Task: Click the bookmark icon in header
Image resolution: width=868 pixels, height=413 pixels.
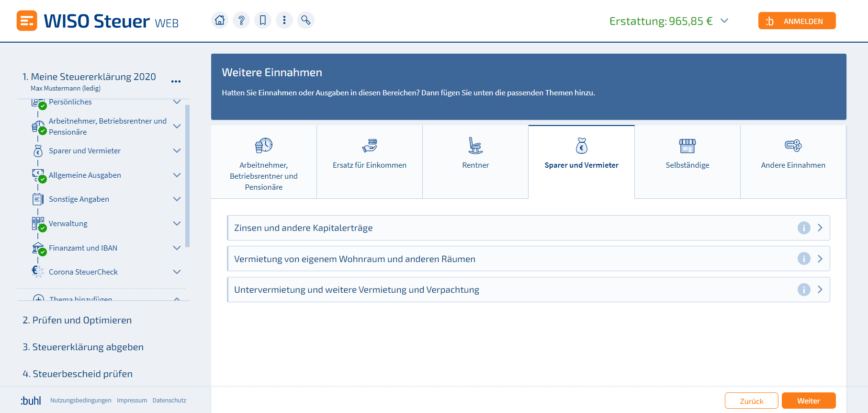Action: click(263, 20)
